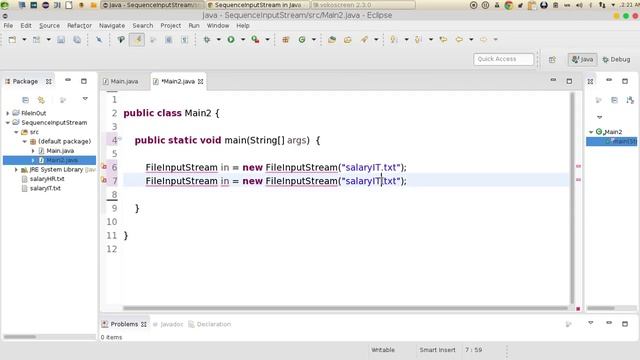Expand the JRE System Library node
This screenshot has width=640, height=360.
coord(16,169)
